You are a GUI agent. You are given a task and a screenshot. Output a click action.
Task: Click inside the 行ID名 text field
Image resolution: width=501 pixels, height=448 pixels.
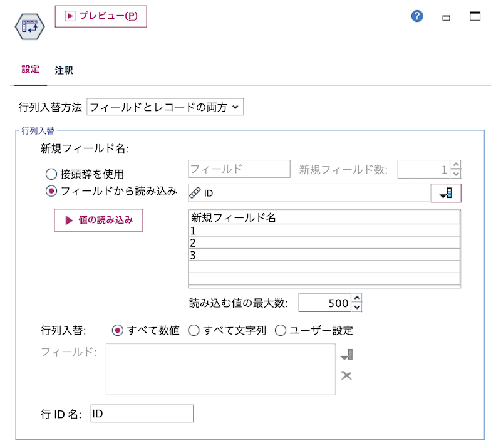click(x=141, y=414)
